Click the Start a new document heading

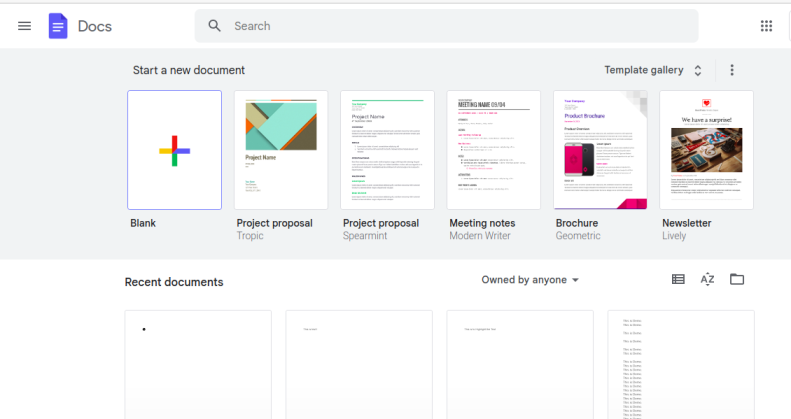(189, 70)
